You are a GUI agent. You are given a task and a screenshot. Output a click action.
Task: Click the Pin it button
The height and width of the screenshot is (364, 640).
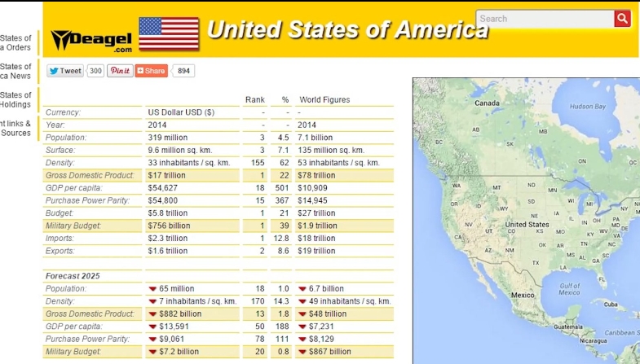pyautogui.click(x=120, y=71)
